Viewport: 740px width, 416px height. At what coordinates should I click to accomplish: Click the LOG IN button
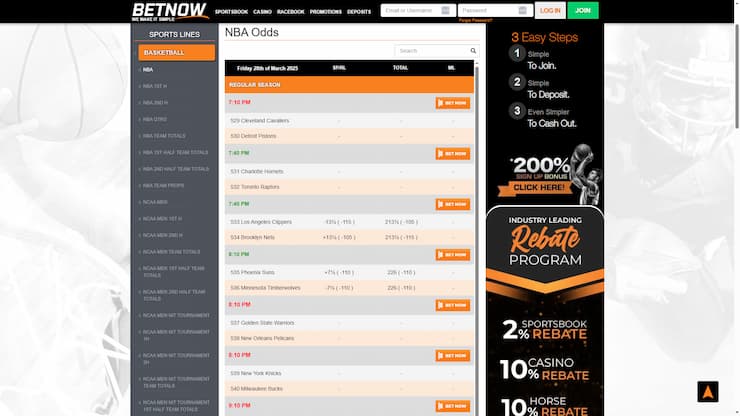pyautogui.click(x=550, y=10)
